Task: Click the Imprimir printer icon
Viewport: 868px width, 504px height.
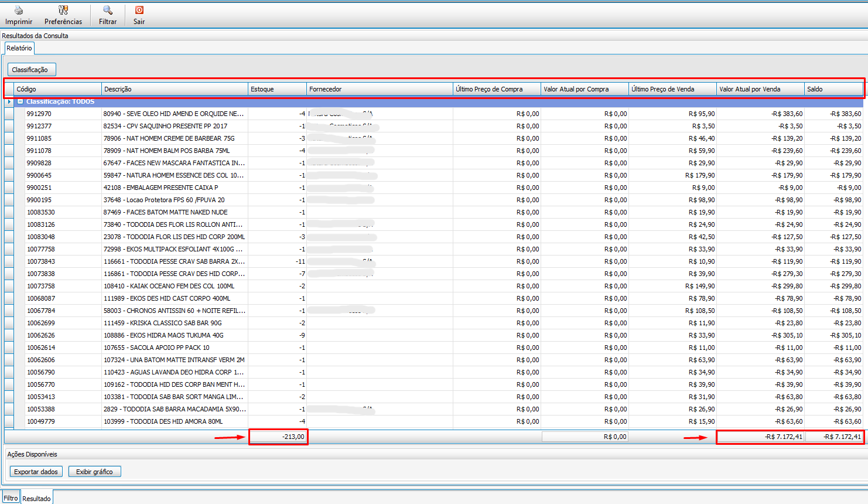Action: coord(19,10)
